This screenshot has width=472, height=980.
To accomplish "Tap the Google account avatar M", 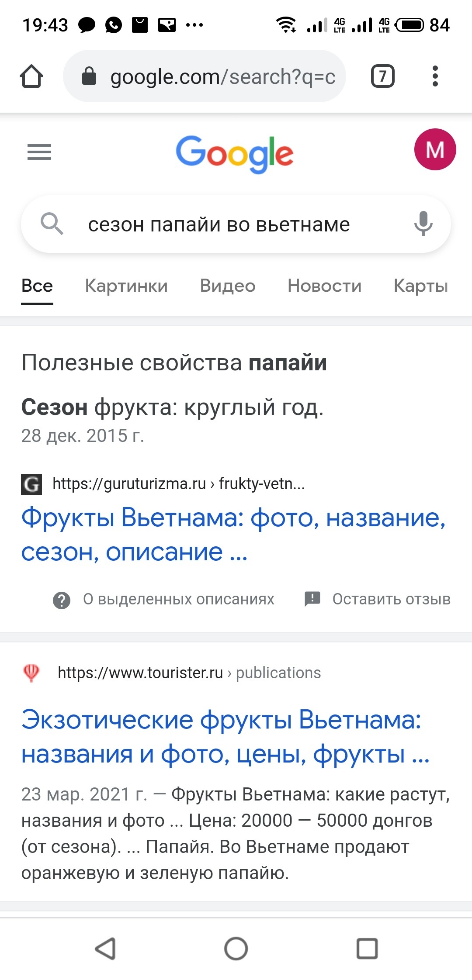I will tap(435, 149).
